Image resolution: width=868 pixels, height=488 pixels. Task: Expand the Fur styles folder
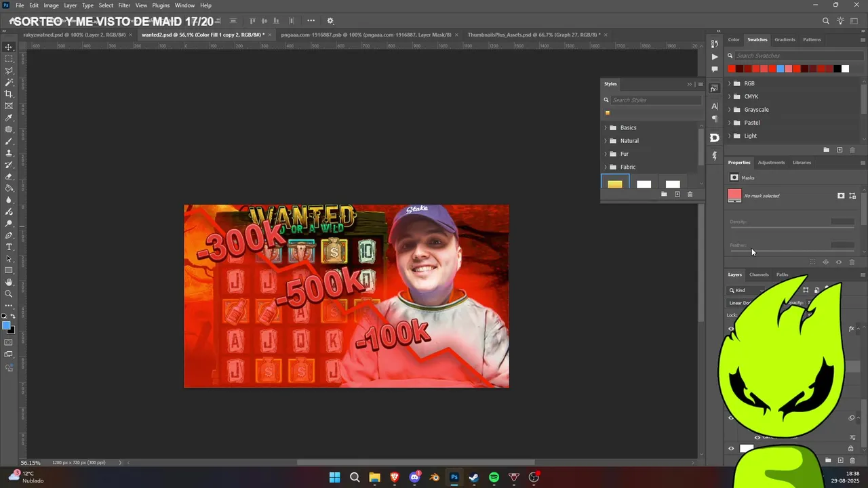click(x=606, y=154)
